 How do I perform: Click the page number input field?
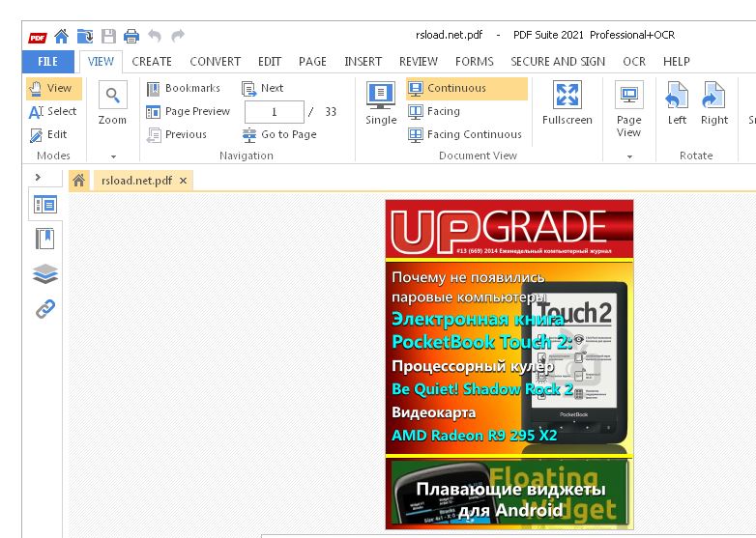pos(275,112)
